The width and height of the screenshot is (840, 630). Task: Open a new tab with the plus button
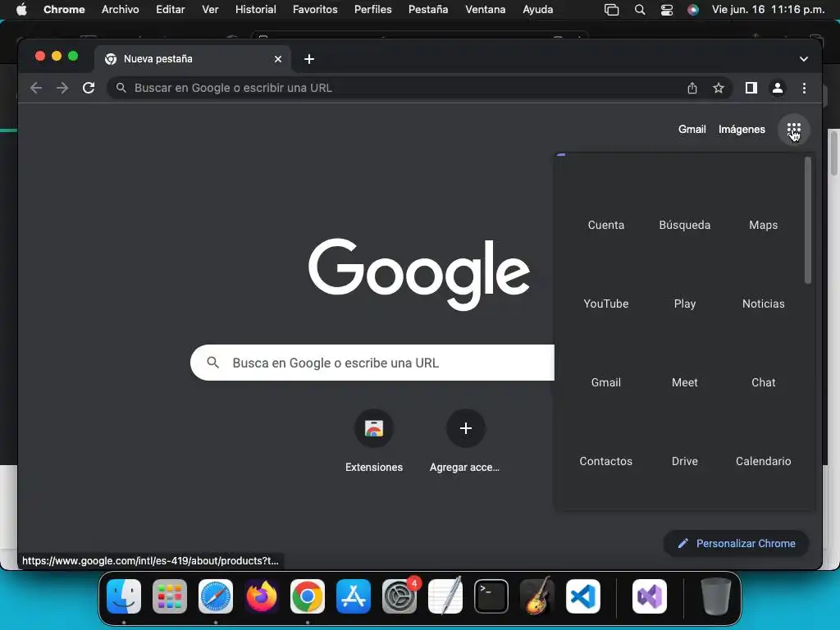[x=309, y=59]
